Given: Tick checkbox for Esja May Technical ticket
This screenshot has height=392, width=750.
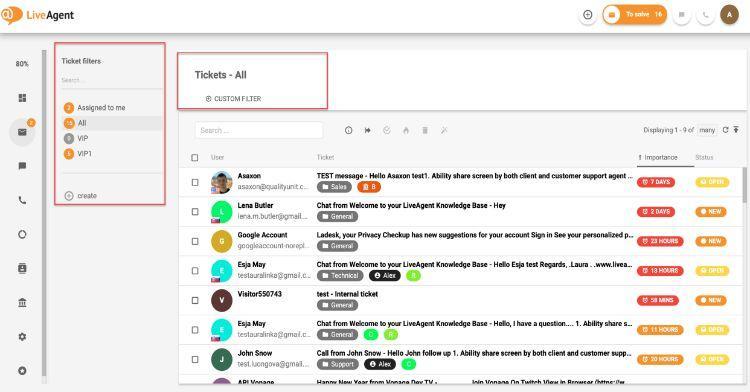Looking at the screenshot, I should tap(195, 271).
